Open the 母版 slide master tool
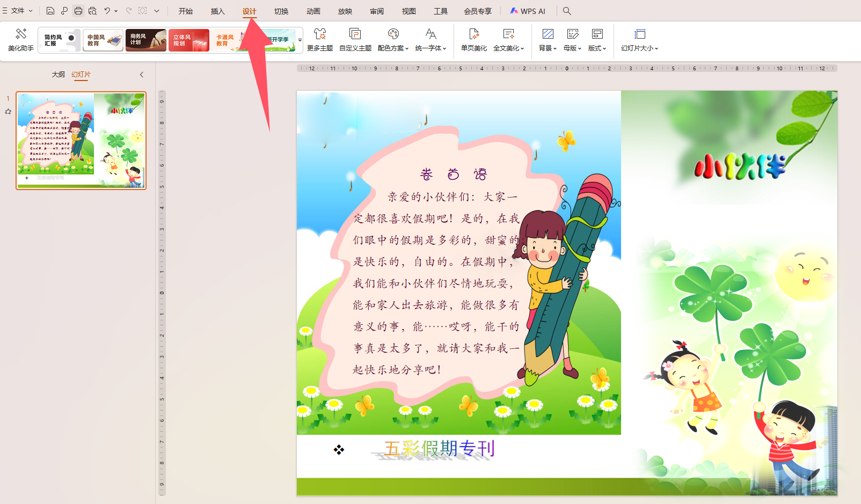The height and width of the screenshot is (504, 861). pos(571,39)
